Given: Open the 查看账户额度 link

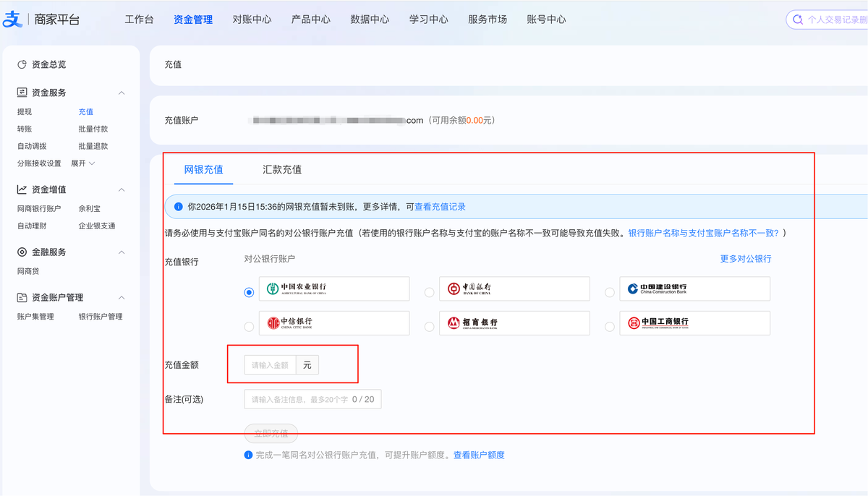Looking at the screenshot, I should tap(479, 456).
